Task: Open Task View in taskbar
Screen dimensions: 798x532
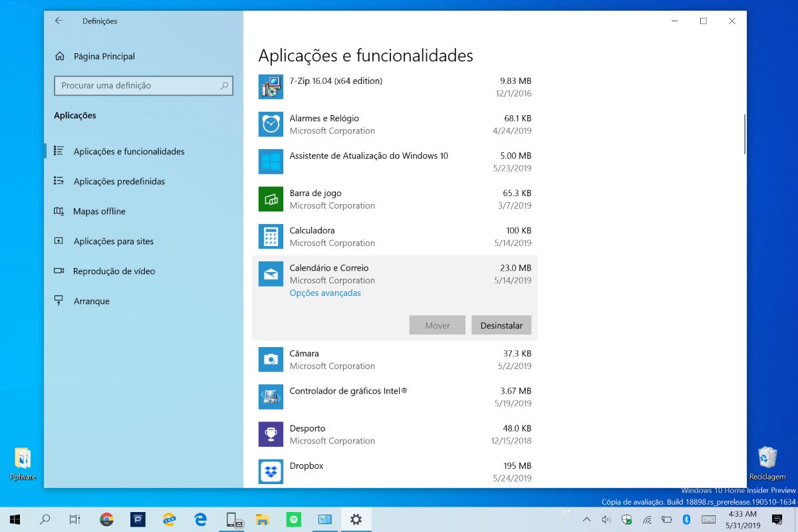Action: pos(75,519)
